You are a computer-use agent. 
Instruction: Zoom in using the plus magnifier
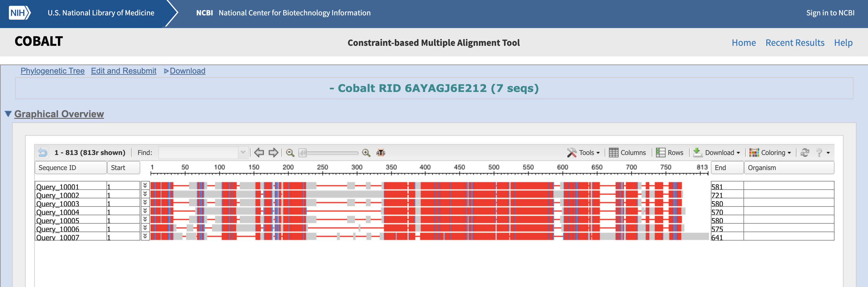click(x=366, y=153)
